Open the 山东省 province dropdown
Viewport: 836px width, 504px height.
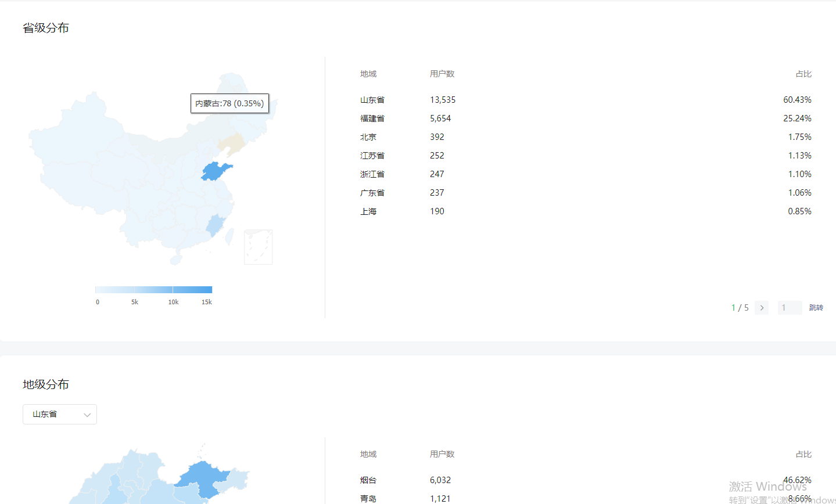click(60, 414)
